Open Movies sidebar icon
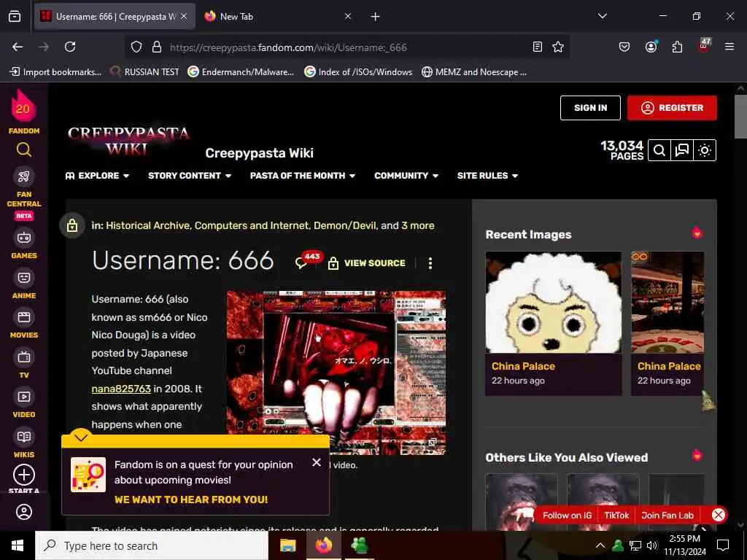Screen dimensions: 747x560 (x=24, y=317)
